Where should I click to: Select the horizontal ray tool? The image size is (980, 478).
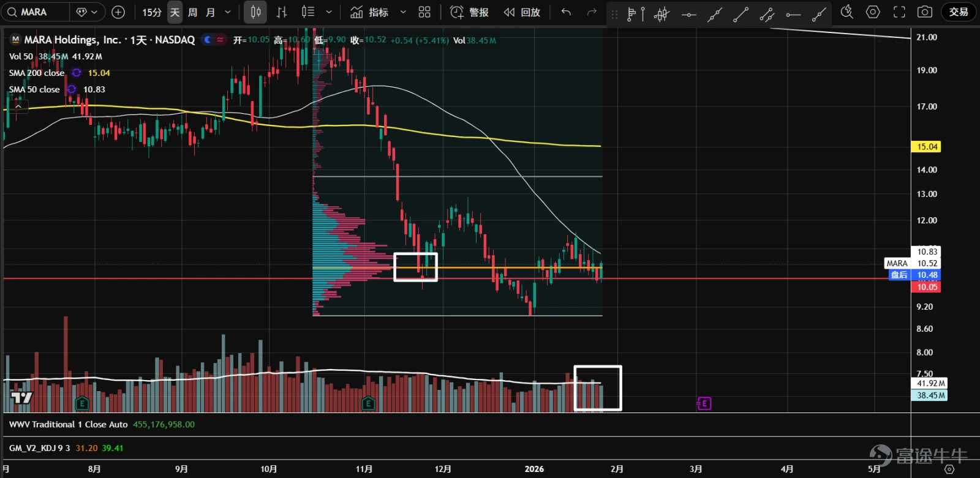[x=793, y=14]
